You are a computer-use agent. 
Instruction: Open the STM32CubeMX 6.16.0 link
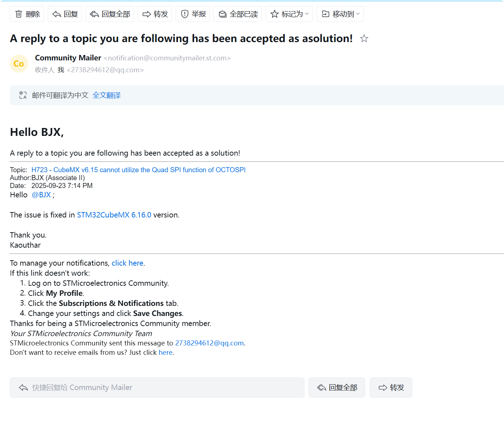(114, 215)
